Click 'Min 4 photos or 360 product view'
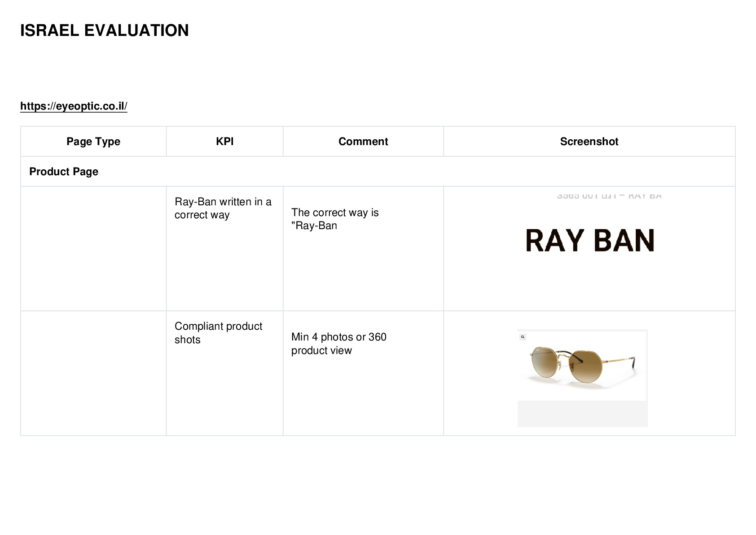The width and height of the screenshot is (756, 535). (x=339, y=344)
